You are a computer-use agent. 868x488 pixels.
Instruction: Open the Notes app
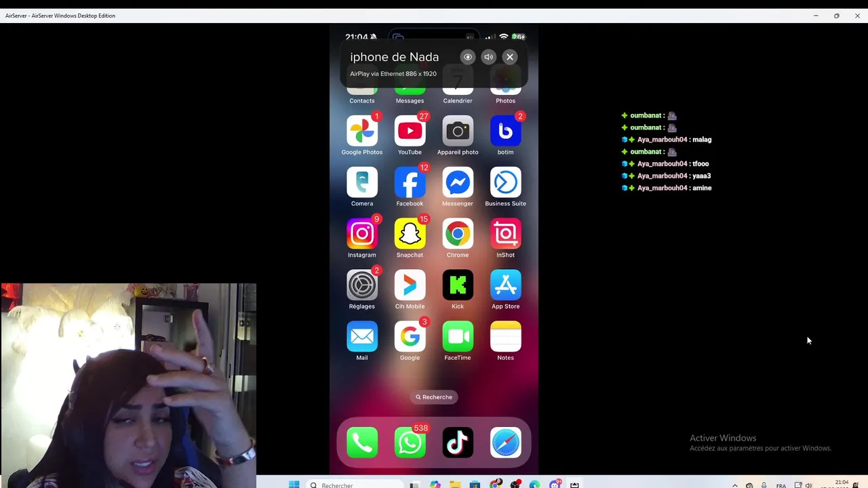coord(505,337)
